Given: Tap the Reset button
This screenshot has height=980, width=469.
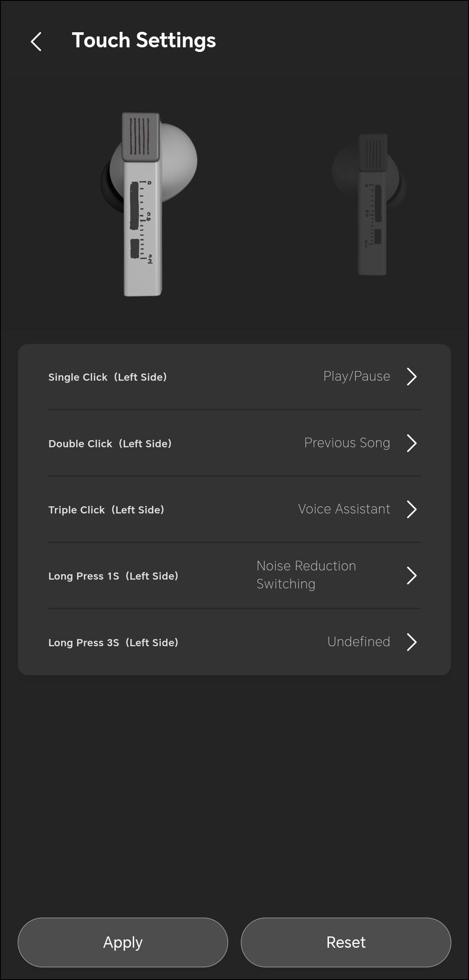Looking at the screenshot, I should (x=346, y=942).
